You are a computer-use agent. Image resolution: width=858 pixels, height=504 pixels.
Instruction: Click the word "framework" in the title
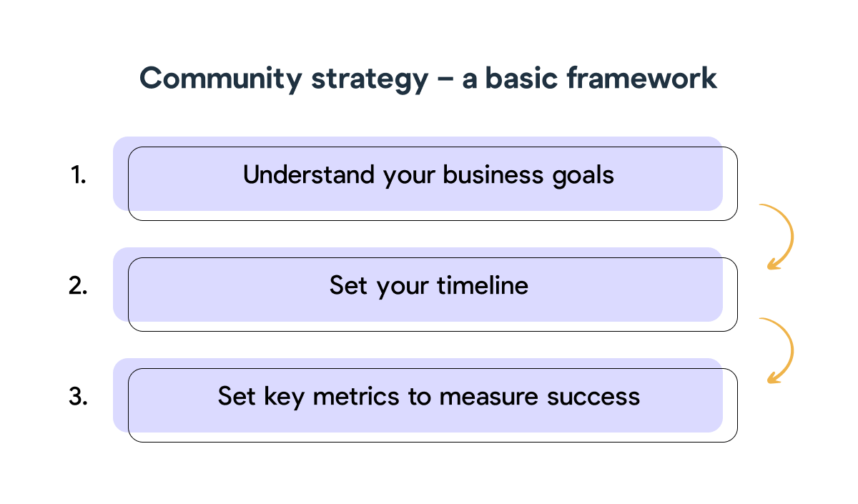point(642,78)
